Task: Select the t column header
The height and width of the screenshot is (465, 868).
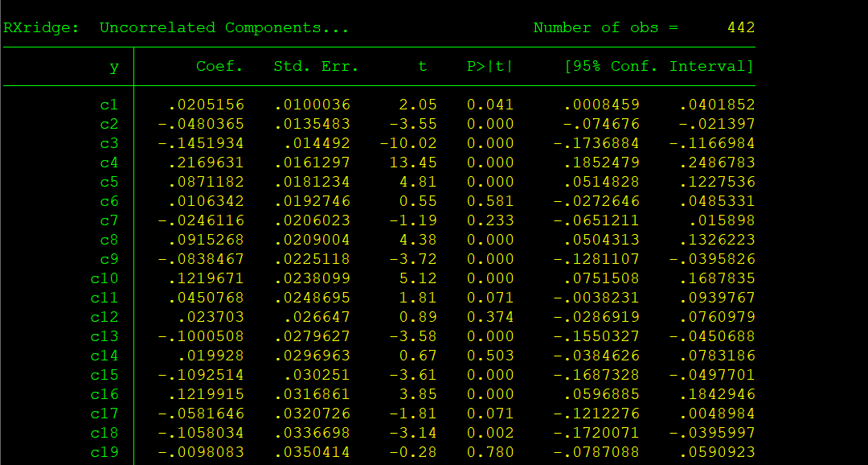Action: point(421,66)
